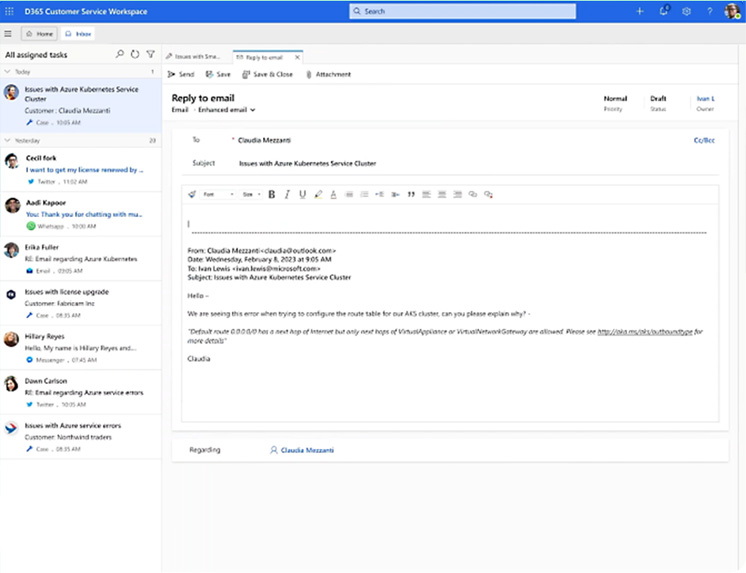The image size is (746, 573).
Task: Click the copy formatting painter icon
Action: point(192,194)
